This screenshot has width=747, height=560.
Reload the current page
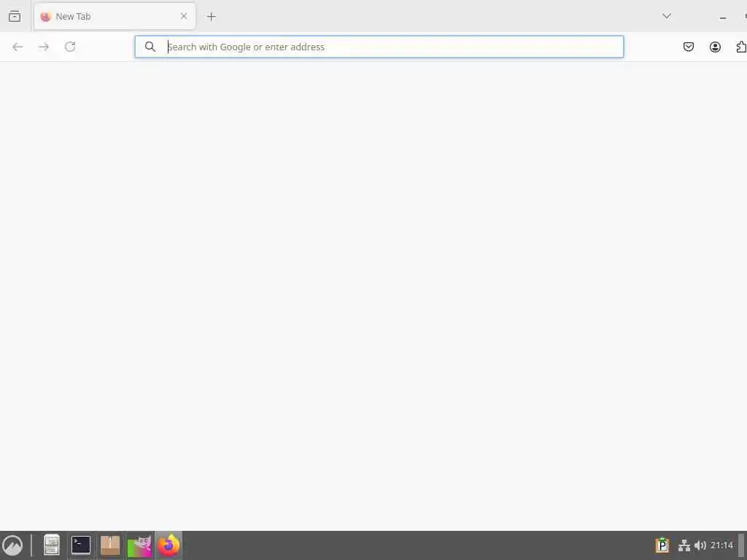click(70, 47)
